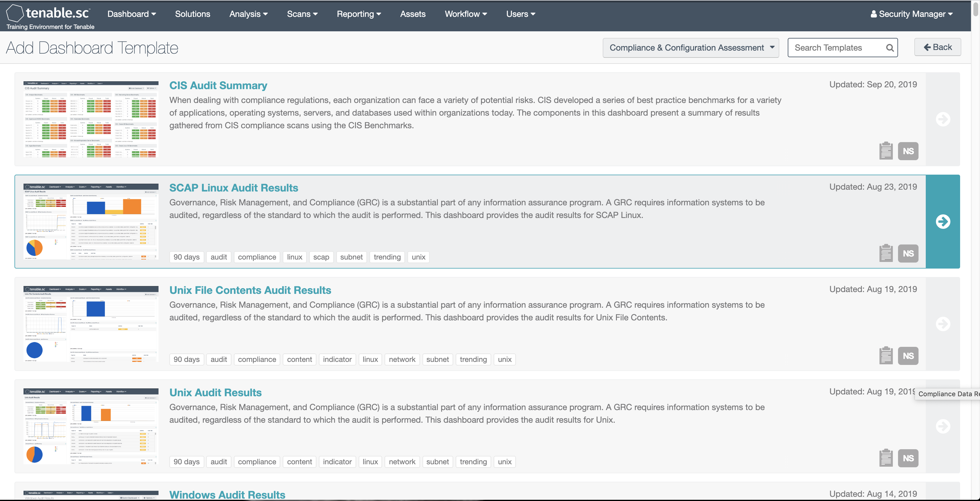Click the SCAP Linux Audit Results preview thumbnail
Screen dimensions: 980x501
click(x=91, y=221)
